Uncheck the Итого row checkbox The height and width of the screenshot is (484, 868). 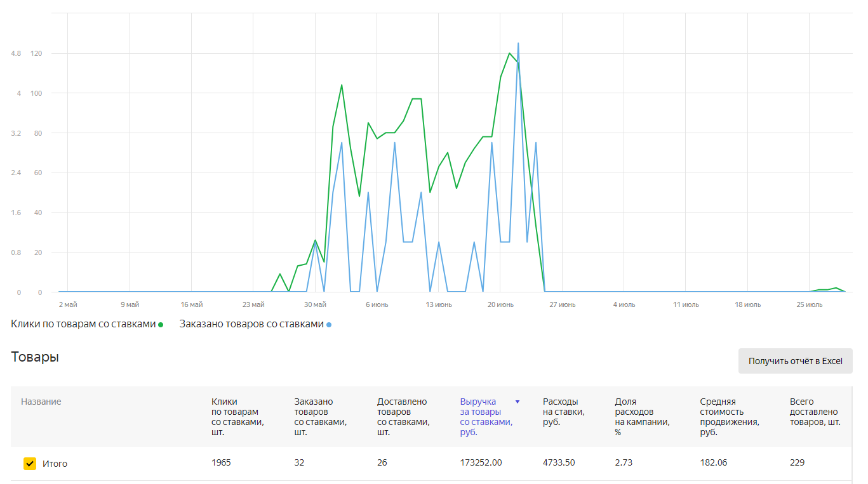[x=30, y=464]
